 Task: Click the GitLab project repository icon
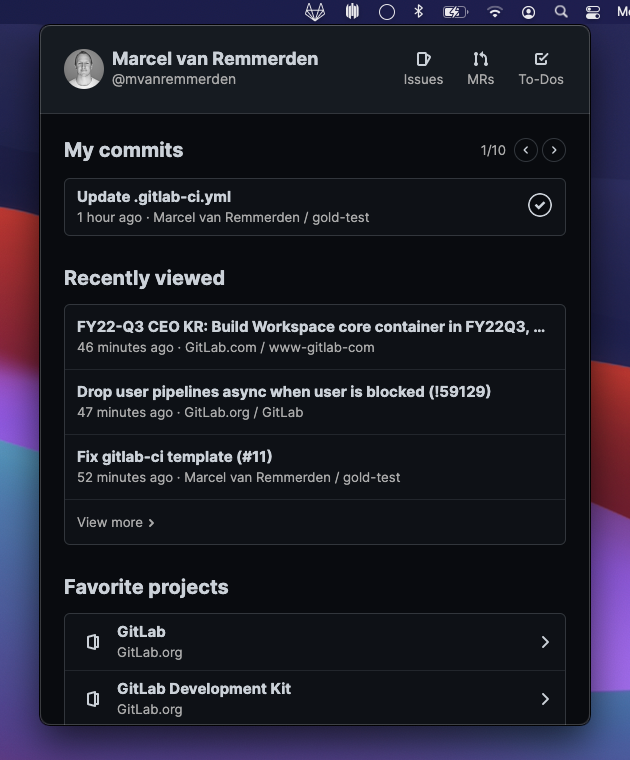[x=93, y=642]
